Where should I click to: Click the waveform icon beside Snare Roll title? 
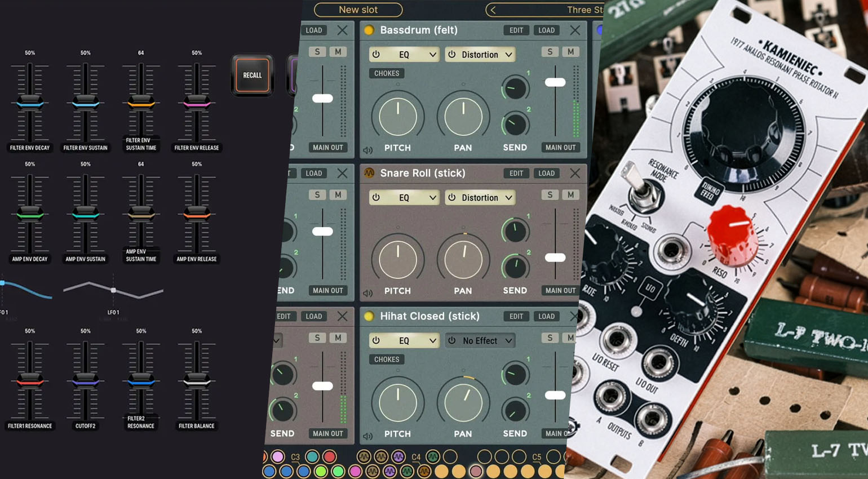[369, 173]
